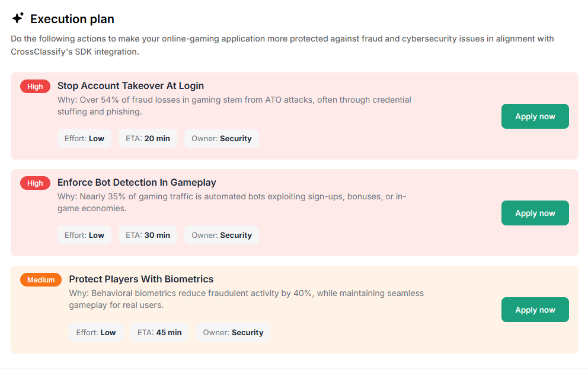This screenshot has width=588, height=369.
Task: Select the Medium priority badge
Action: (x=40, y=279)
